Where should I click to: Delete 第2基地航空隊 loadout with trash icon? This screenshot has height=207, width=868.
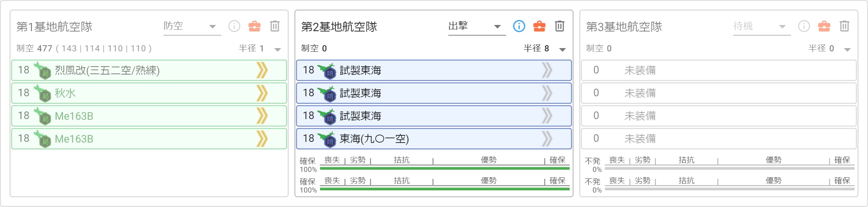point(559,26)
